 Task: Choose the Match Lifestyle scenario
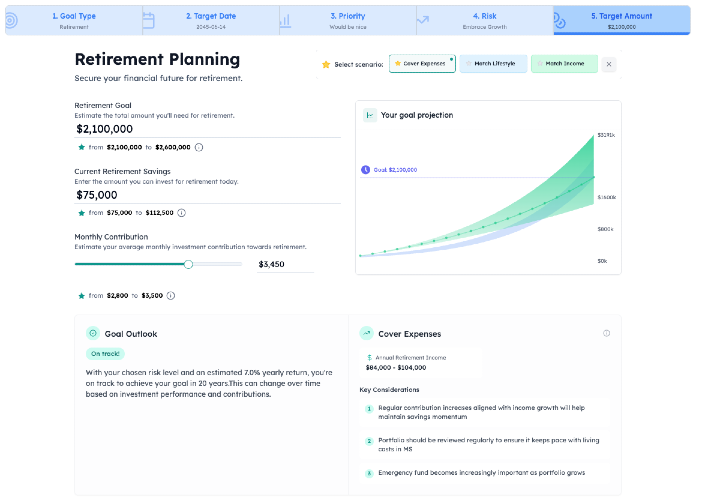point(493,64)
